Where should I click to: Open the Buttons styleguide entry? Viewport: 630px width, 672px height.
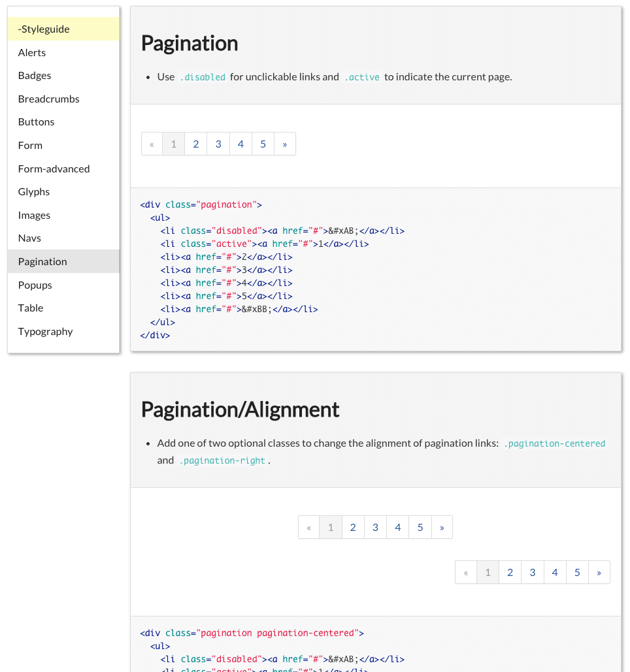(36, 121)
